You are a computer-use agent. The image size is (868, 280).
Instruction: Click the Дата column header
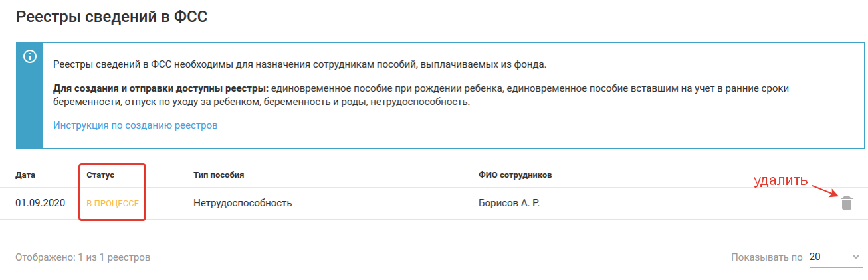[x=25, y=176]
